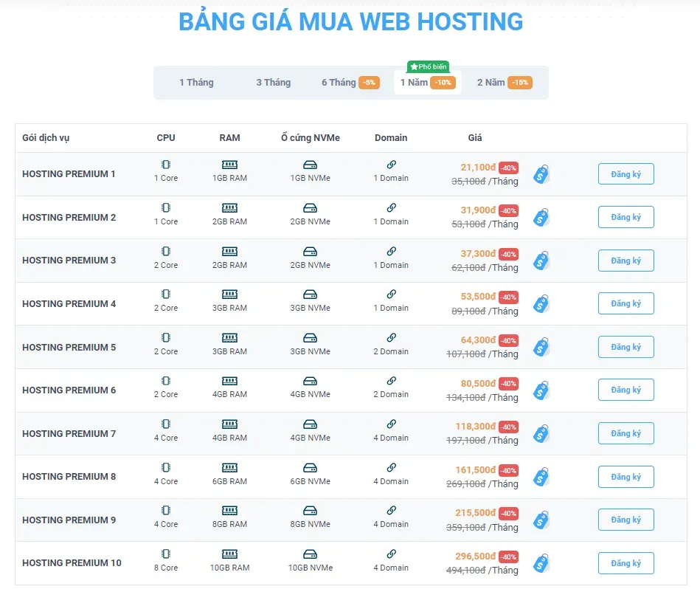Select the 1 Tháng billing tab
Screen dimensions: 700x589
pyautogui.click(x=196, y=83)
